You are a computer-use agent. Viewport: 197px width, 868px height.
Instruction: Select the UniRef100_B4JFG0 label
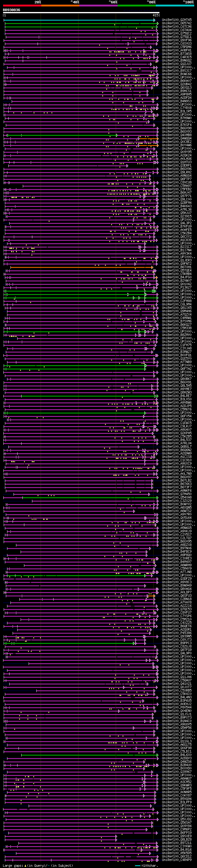[176, 277]
